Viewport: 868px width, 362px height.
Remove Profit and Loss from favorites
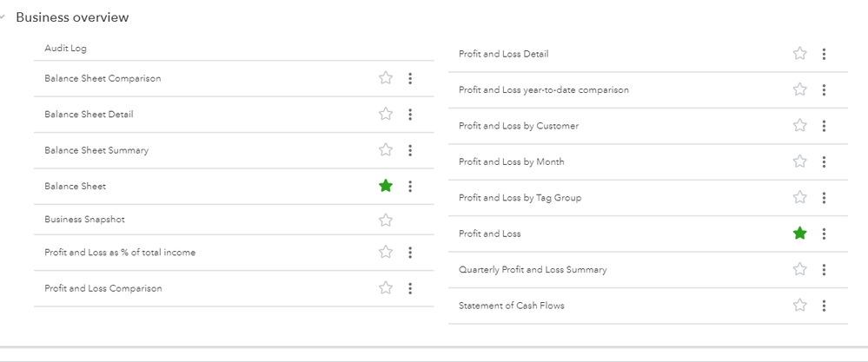click(x=800, y=234)
